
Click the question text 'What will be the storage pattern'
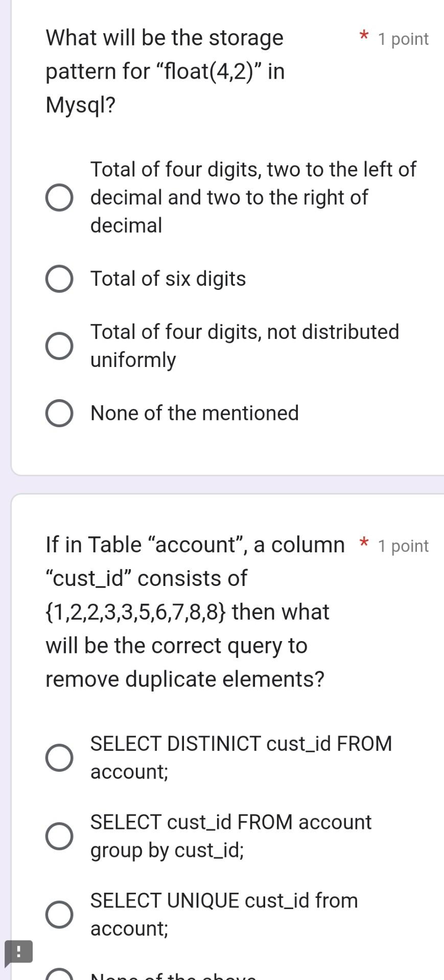pos(163,71)
